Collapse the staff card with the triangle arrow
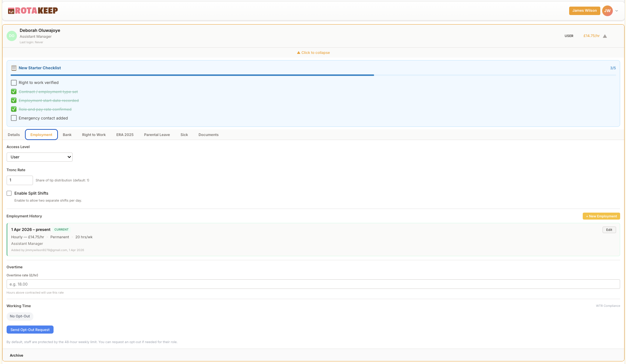 pyautogui.click(x=605, y=36)
